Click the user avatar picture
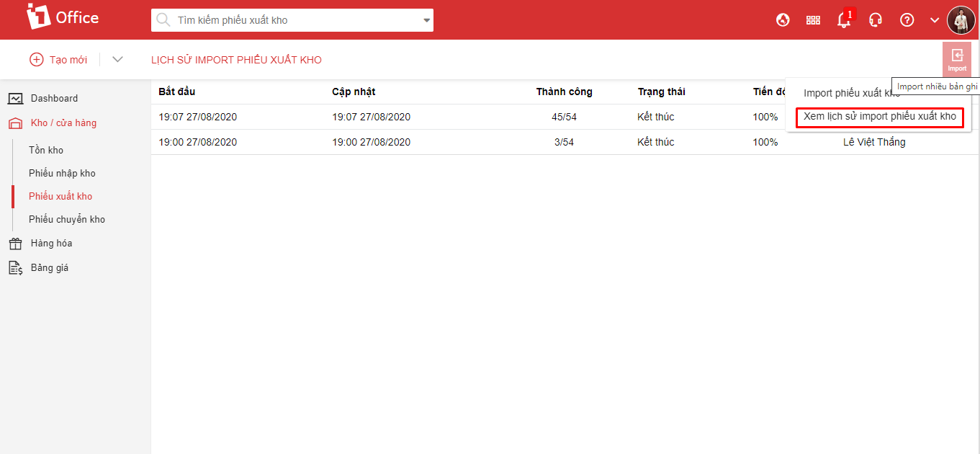980x454 pixels. 961,20
